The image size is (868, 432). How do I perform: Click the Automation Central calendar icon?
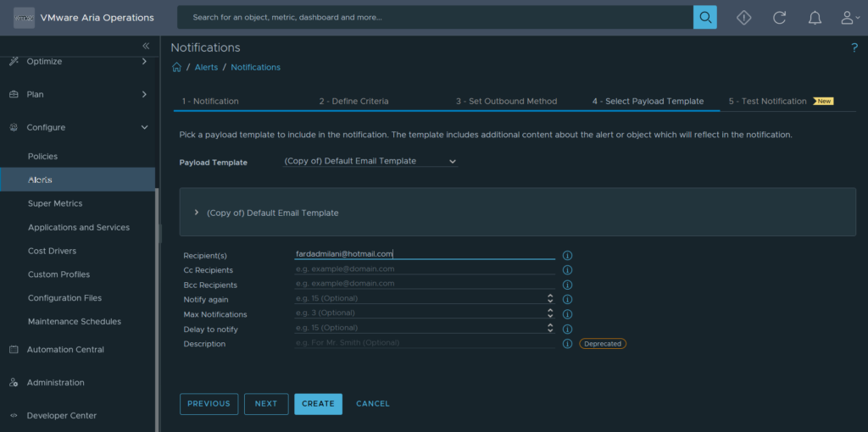pyautogui.click(x=14, y=350)
